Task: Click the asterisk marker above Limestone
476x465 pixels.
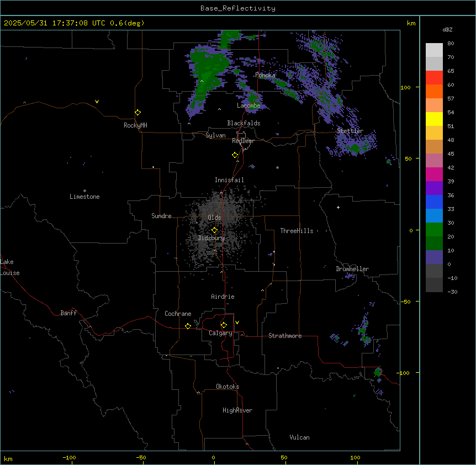Action: [x=84, y=191]
